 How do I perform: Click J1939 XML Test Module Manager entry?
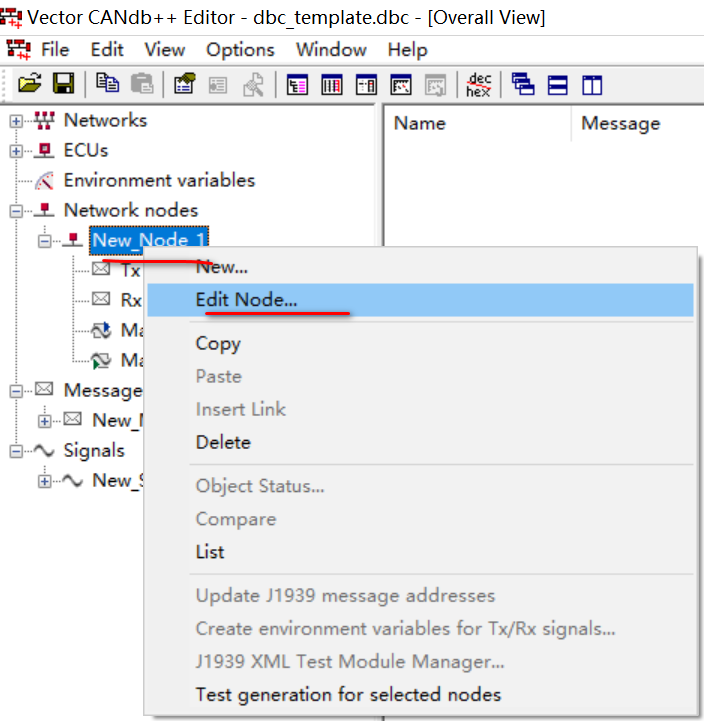pos(420,662)
